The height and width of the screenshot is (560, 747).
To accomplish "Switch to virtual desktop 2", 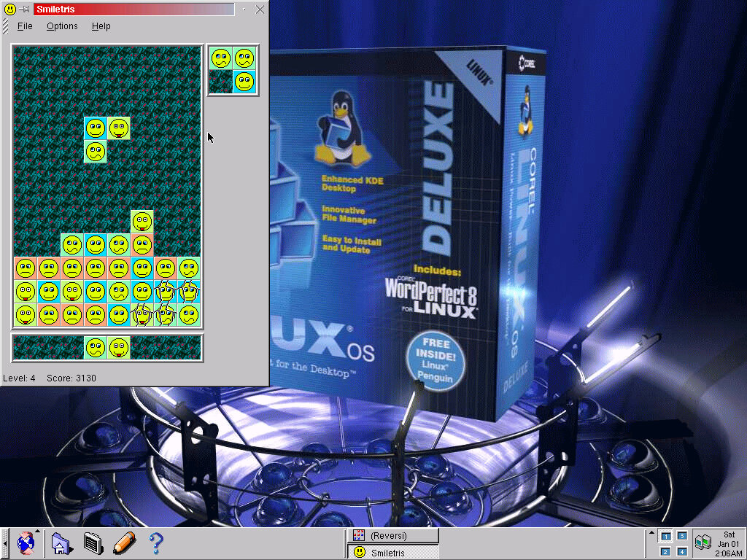I will click(665, 551).
